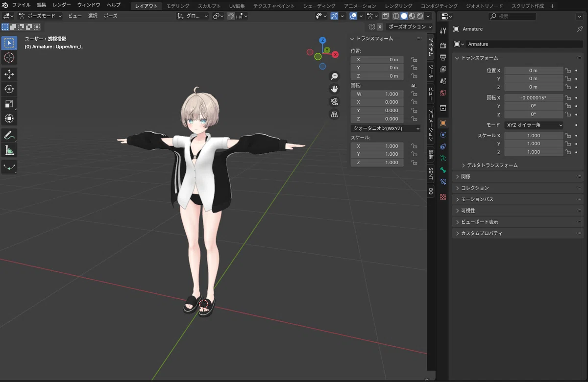
Task: Open the Scene properties tab icon
Action: (443, 81)
